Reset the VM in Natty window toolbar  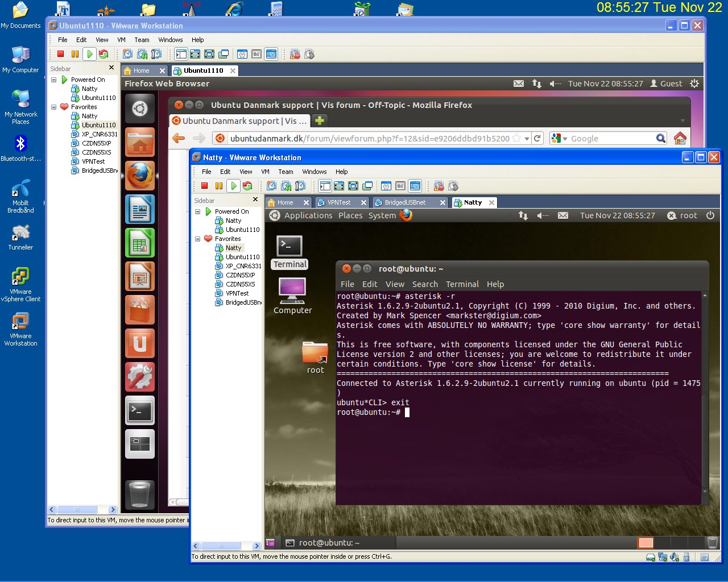tap(247, 186)
